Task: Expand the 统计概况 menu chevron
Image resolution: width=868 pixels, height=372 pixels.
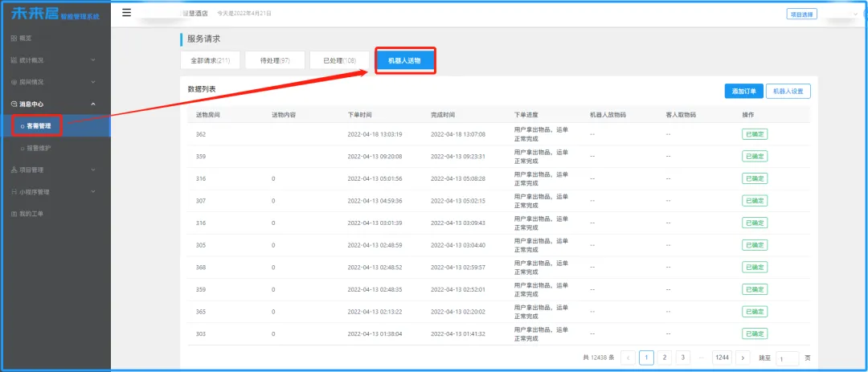Action: pos(93,59)
